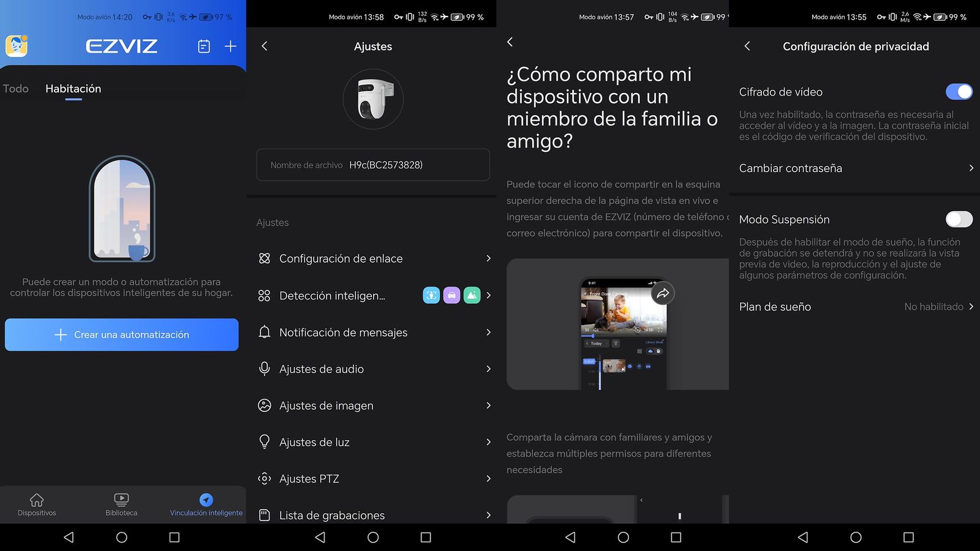Switch to the Todo tab
Viewport: 980px width, 551px height.
pos(16,89)
